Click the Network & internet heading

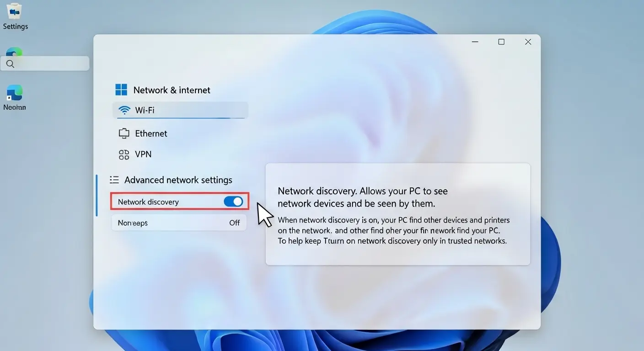(x=172, y=90)
